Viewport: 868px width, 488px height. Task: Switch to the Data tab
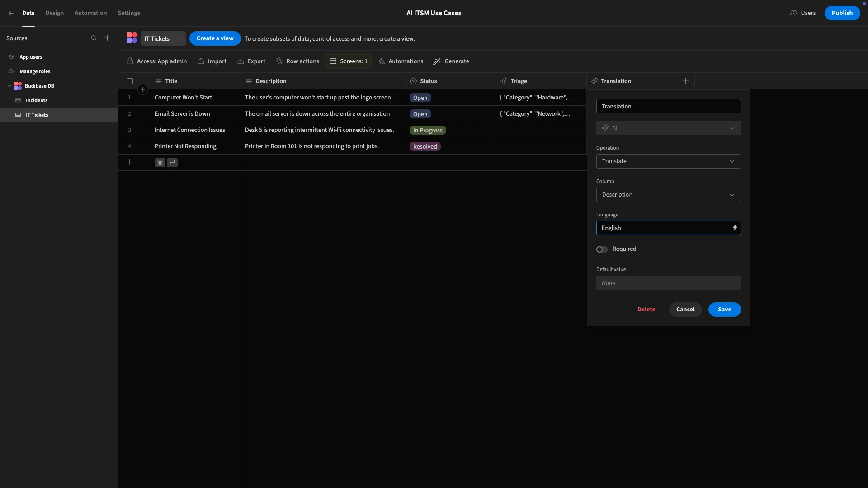[28, 13]
